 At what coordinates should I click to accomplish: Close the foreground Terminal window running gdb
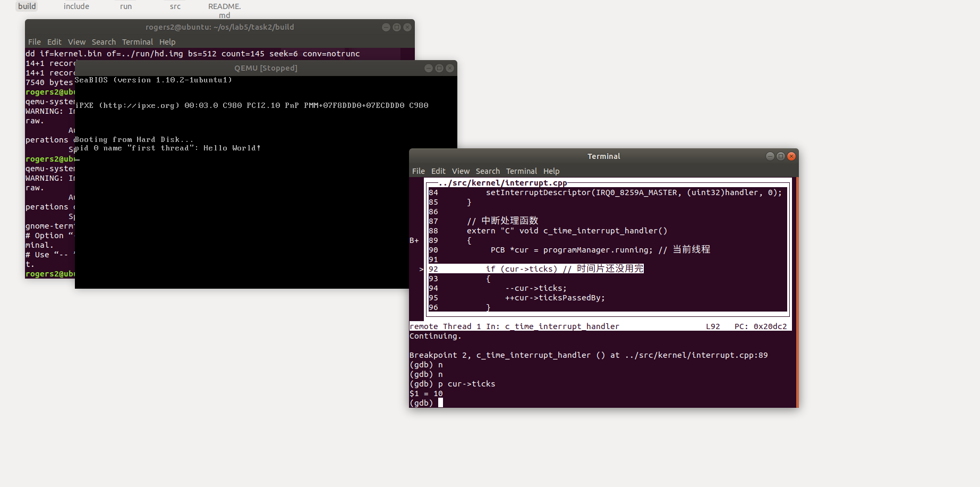pos(791,156)
